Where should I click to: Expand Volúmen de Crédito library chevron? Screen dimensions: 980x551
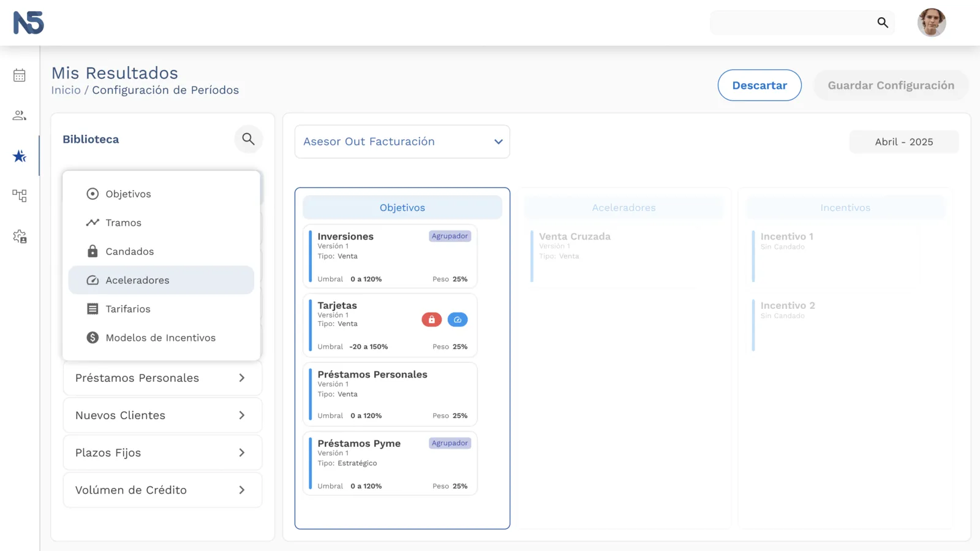[242, 490]
